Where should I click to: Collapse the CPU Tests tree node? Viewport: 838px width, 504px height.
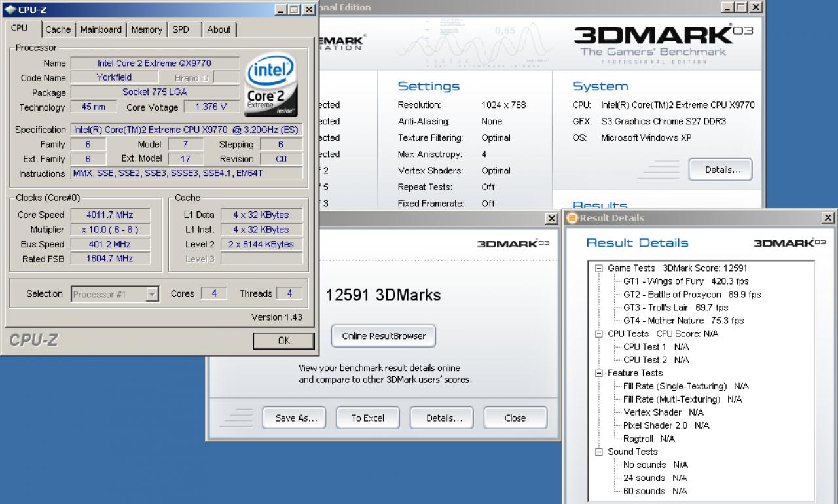[598, 334]
